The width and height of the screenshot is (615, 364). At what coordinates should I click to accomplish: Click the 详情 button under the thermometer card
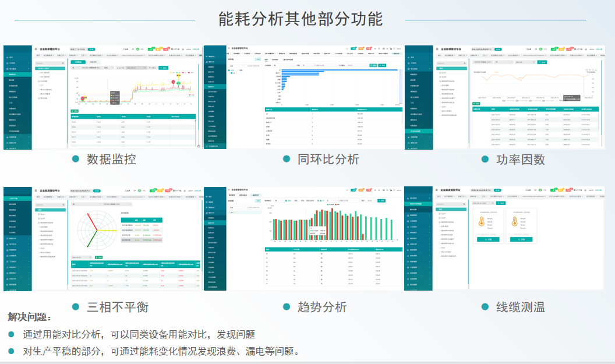(488, 239)
